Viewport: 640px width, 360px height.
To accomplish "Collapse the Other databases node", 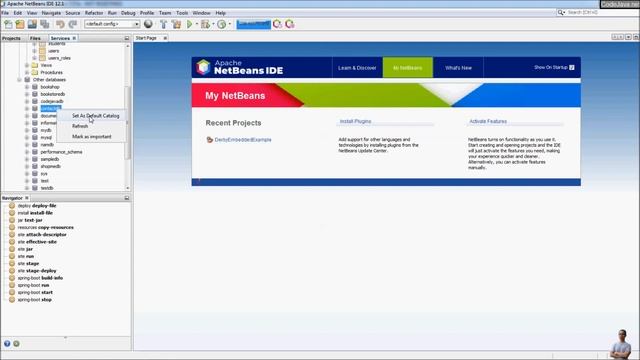I will pos(19,80).
